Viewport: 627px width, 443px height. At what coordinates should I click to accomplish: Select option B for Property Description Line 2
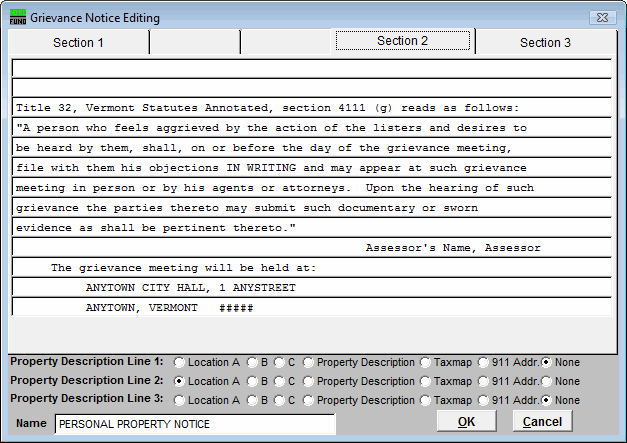[253, 381]
